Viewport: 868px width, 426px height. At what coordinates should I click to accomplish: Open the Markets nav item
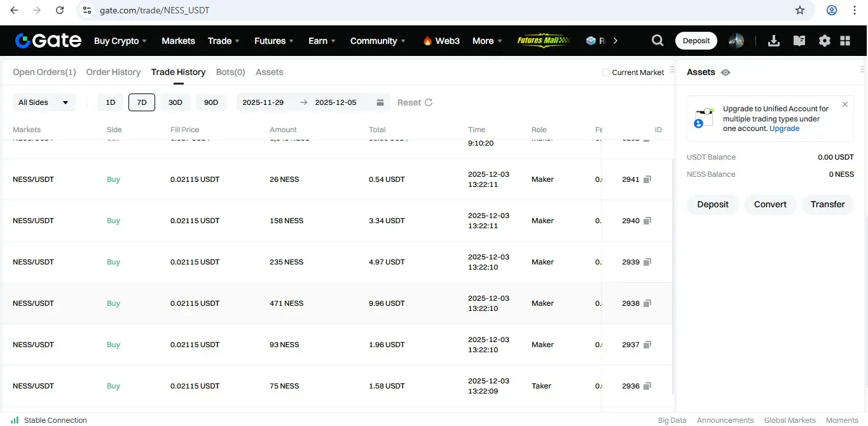point(178,41)
